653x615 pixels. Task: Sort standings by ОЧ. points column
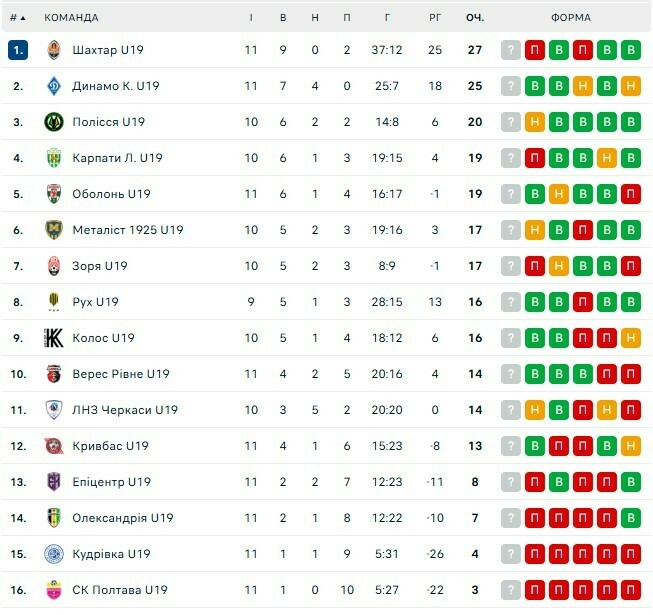click(474, 17)
